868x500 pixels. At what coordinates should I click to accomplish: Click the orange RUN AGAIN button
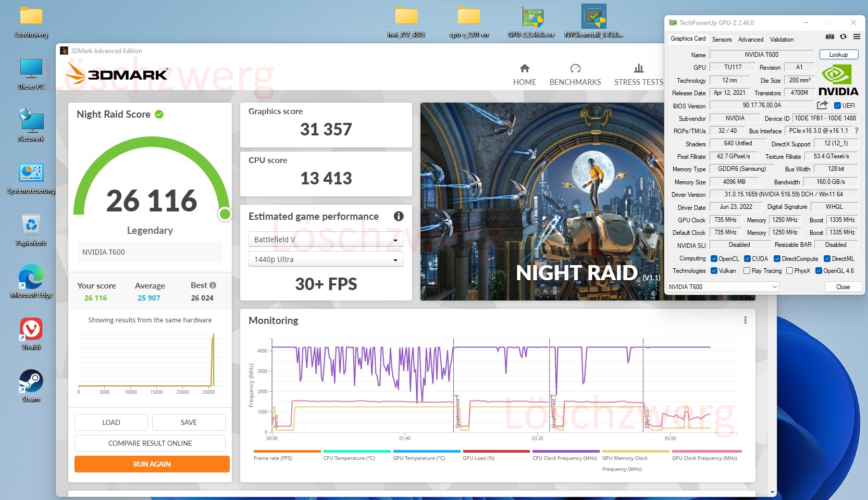click(x=152, y=464)
